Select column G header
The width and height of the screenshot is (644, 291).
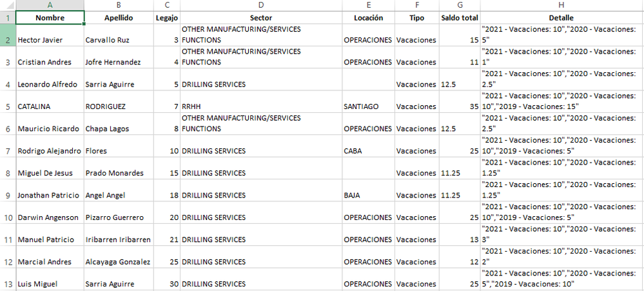pos(460,5)
